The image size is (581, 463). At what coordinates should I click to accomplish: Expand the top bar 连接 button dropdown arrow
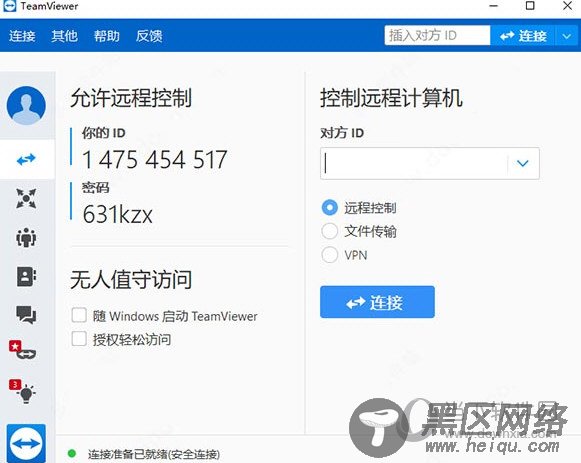tap(567, 36)
